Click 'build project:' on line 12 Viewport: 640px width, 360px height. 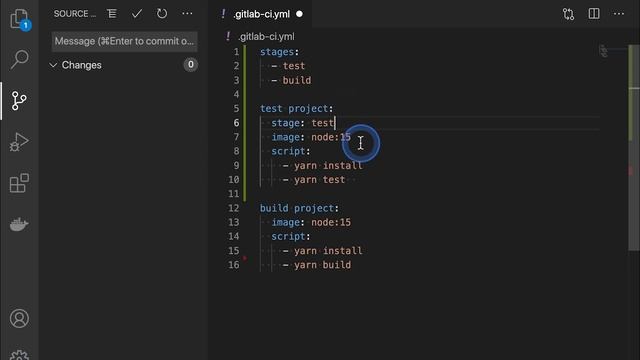click(300, 208)
